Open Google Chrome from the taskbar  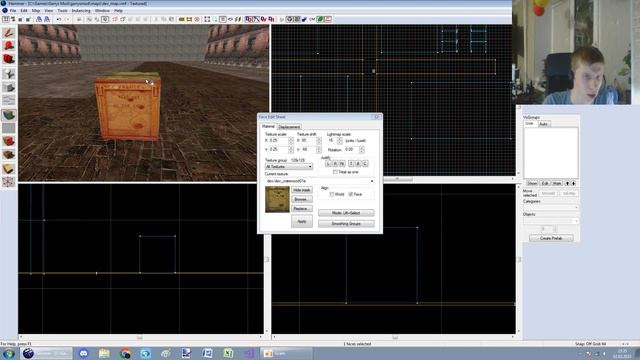click(125, 353)
